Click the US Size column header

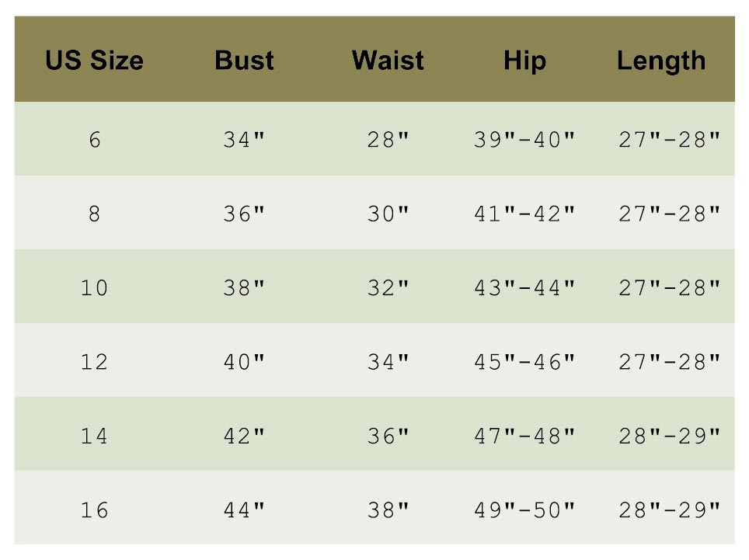point(94,61)
